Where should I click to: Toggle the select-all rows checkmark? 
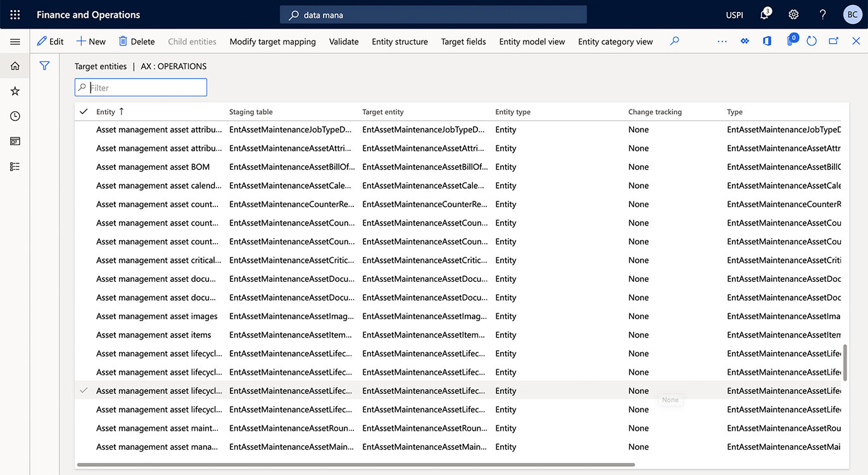pyautogui.click(x=84, y=111)
